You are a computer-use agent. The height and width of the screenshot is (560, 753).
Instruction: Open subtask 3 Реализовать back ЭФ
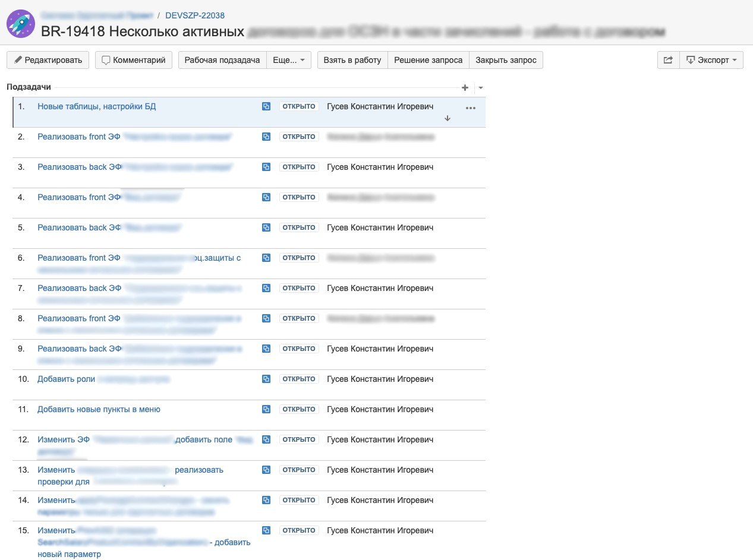(x=80, y=167)
